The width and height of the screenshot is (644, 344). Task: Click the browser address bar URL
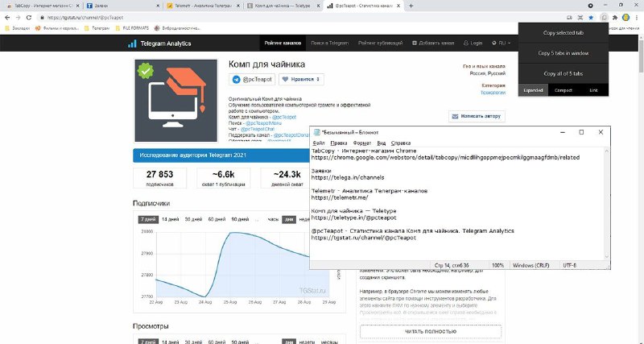(x=85, y=18)
